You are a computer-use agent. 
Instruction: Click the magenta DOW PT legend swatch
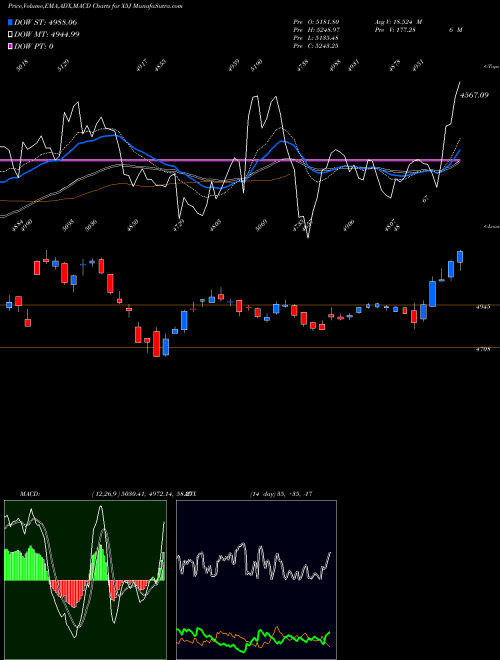point(10,46)
